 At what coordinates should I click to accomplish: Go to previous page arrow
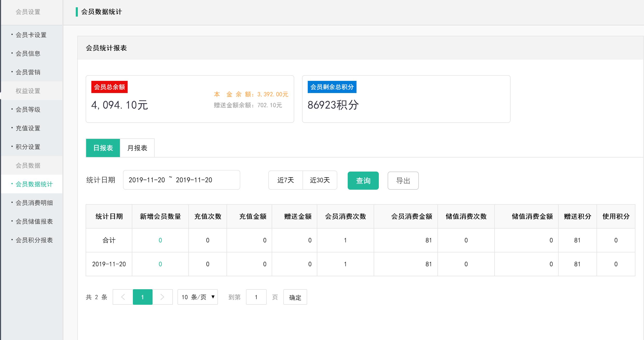coord(123,297)
